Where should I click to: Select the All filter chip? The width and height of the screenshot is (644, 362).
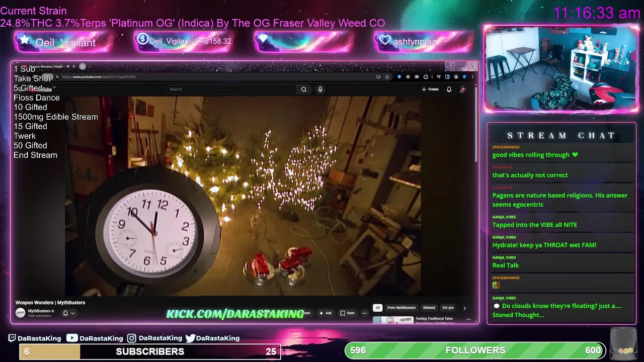[x=377, y=308]
